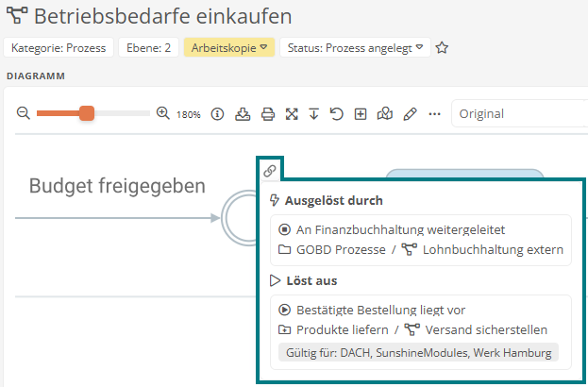Open Versand sicherstellen process link
The width and height of the screenshot is (588, 387).
pyautogui.click(x=486, y=329)
